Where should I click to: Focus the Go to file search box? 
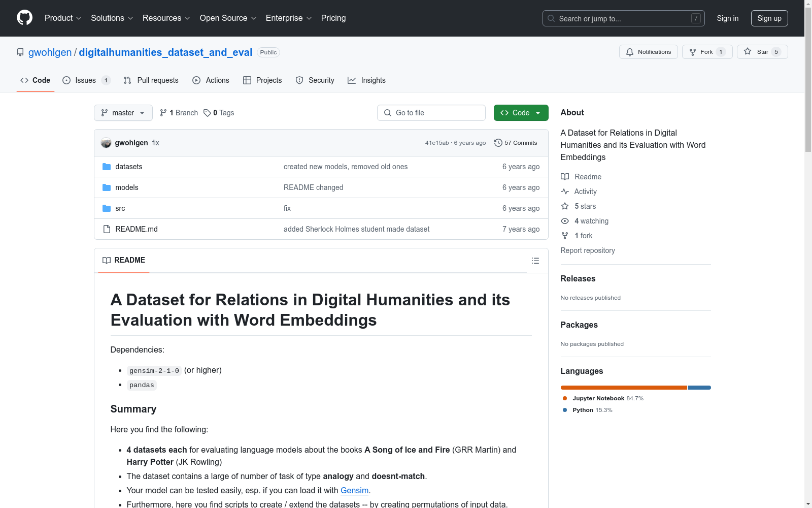pyautogui.click(x=431, y=113)
